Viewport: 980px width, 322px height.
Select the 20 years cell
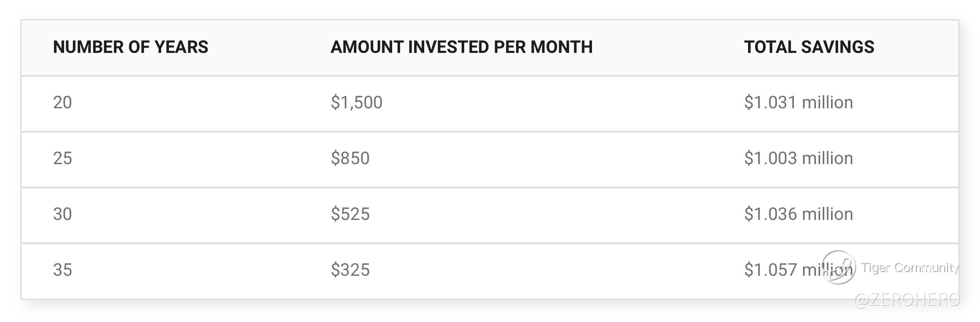62,102
